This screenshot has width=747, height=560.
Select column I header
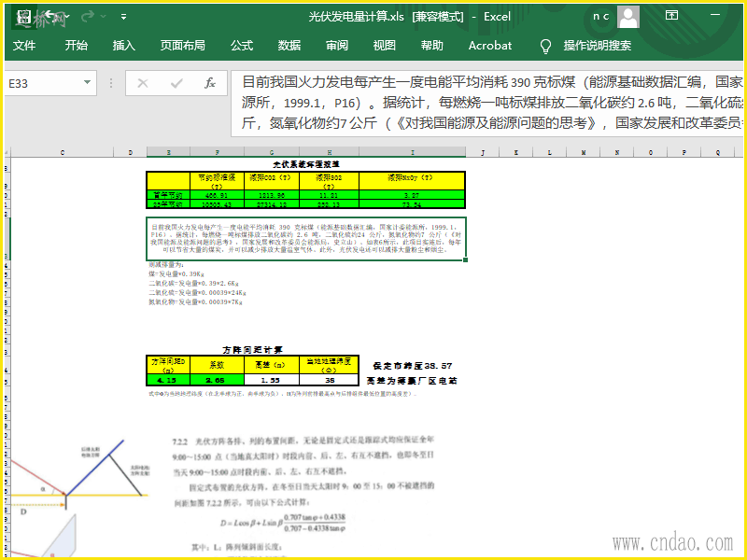tap(413, 152)
